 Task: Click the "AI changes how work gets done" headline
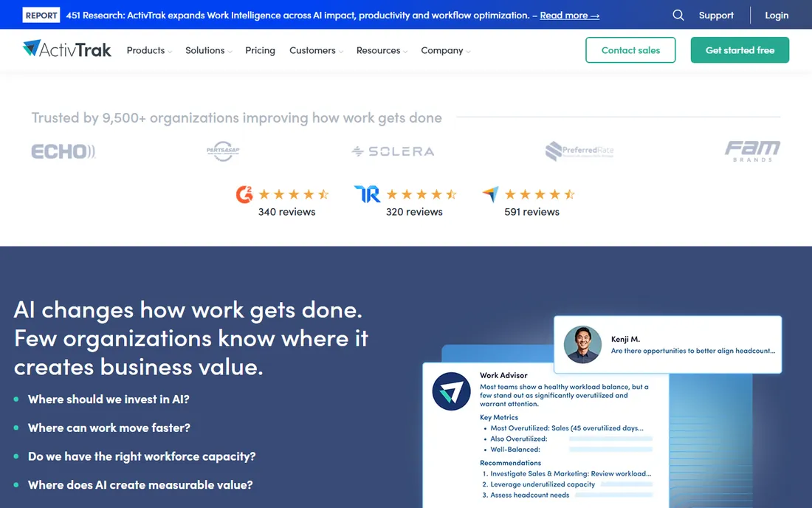click(x=190, y=338)
